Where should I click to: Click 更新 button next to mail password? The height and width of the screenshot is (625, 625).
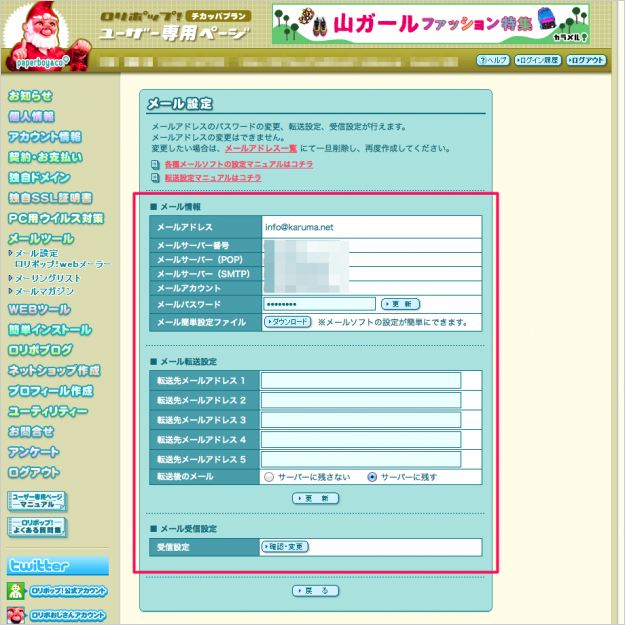point(400,304)
